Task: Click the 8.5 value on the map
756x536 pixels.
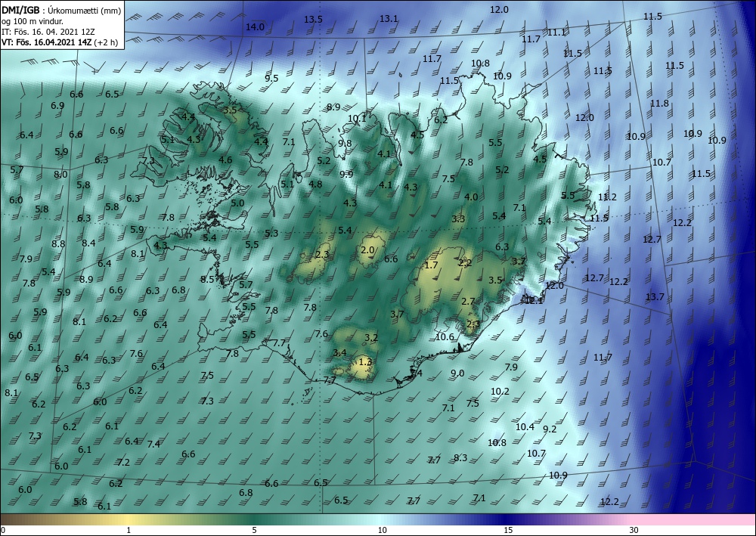Action: (207, 280)
